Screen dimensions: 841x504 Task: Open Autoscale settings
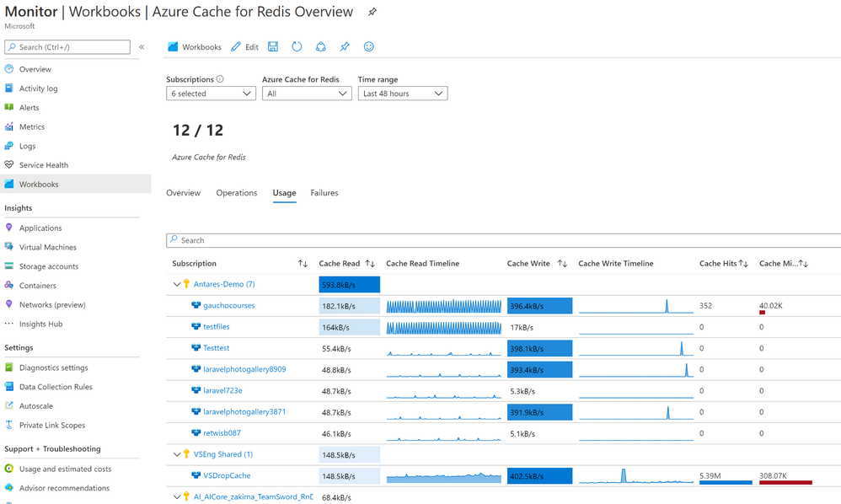point(36,406)
